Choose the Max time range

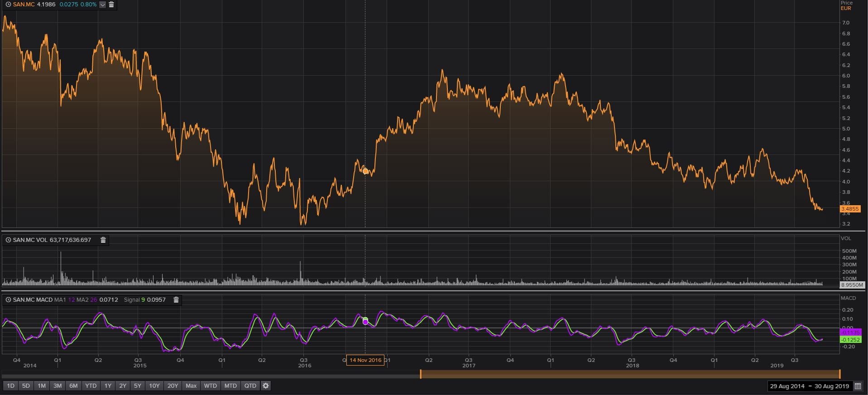click(x=191, y=386)
